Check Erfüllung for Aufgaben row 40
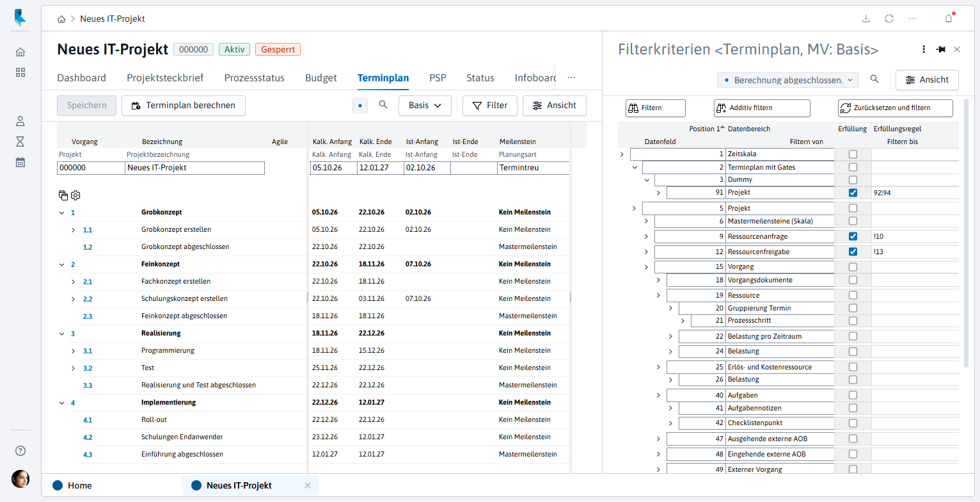The width and height of the screenshot is (980, 502). (853, 395)
